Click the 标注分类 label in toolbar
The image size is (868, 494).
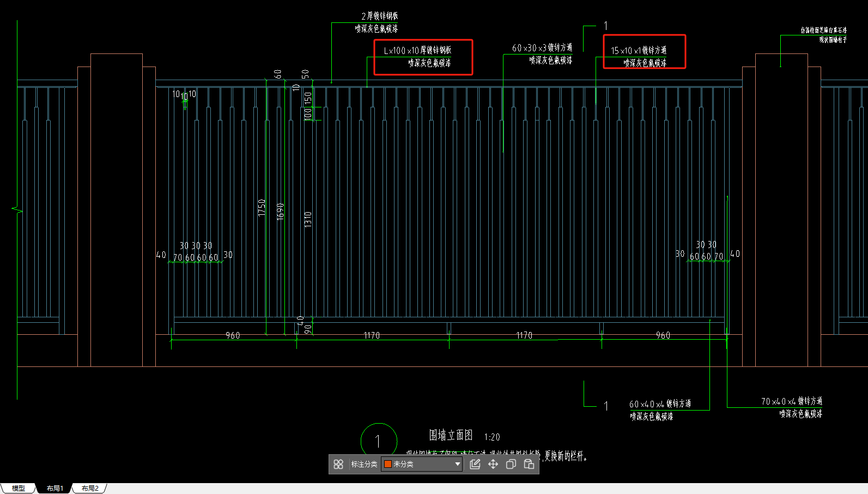pos(364,464)
